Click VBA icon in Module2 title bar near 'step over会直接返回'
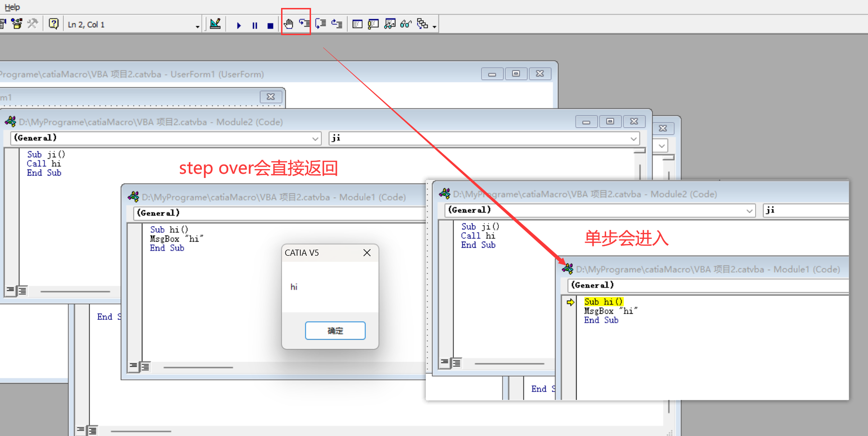 click(x=10, y=122)
